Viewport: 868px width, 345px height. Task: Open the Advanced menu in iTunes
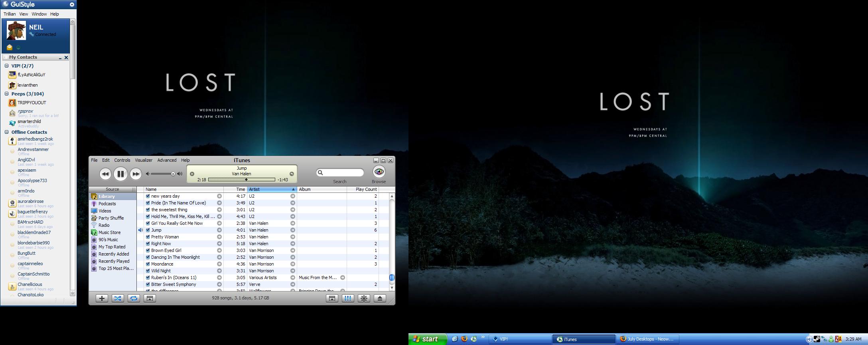(x=167, y=160)
